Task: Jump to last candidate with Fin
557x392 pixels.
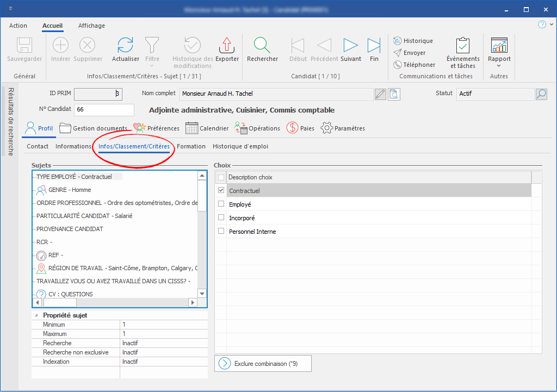Action: click(x=374, y=46)
